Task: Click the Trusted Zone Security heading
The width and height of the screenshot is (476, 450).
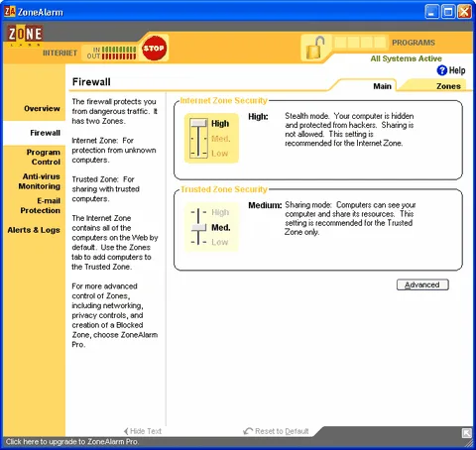Action: point(224,189)
